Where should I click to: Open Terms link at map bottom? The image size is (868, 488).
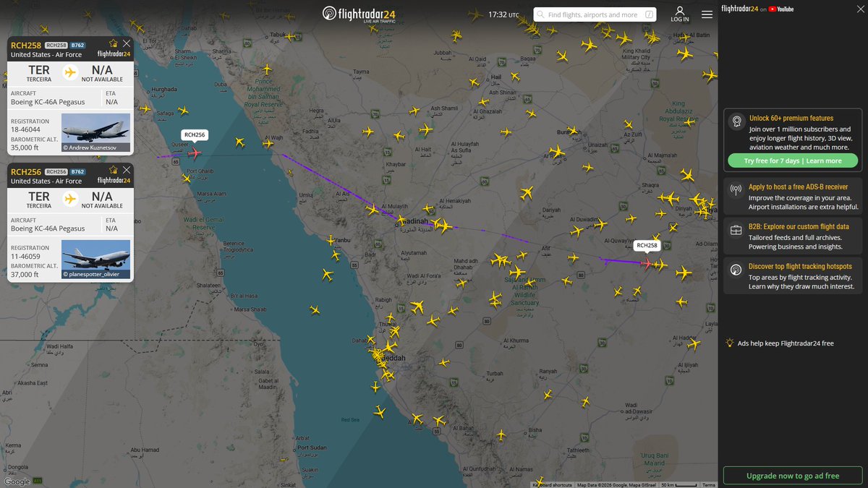pos(709,484)
